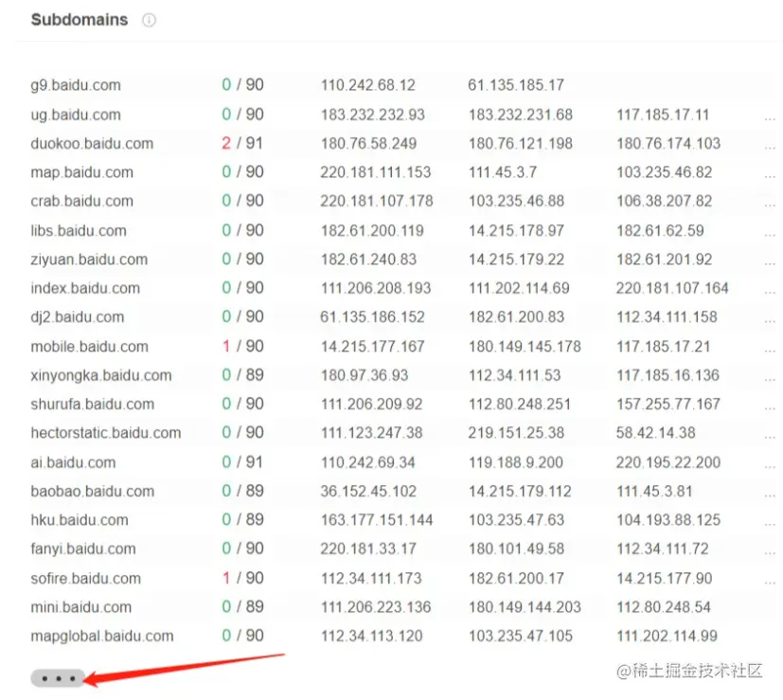Click the 1 / 90 detection ratio for mobile.baidu.com
This screenshot has width=783, height=700.
tap(242, 347)
